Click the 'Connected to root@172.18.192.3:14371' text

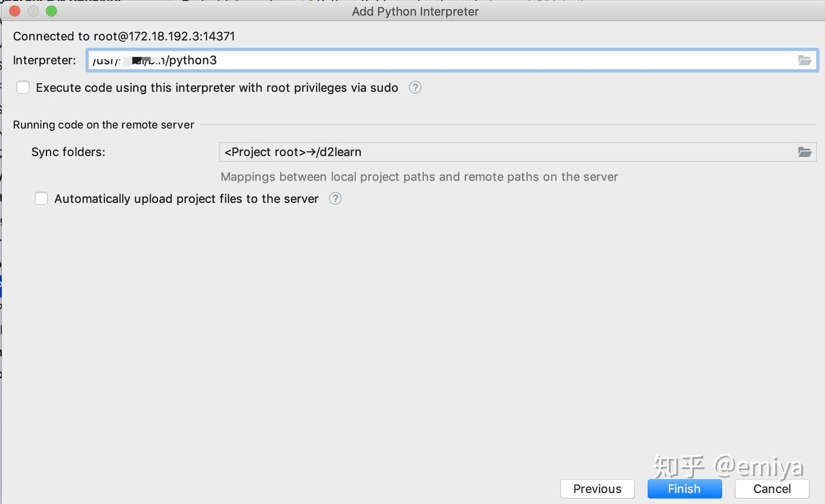coord(124,36)
